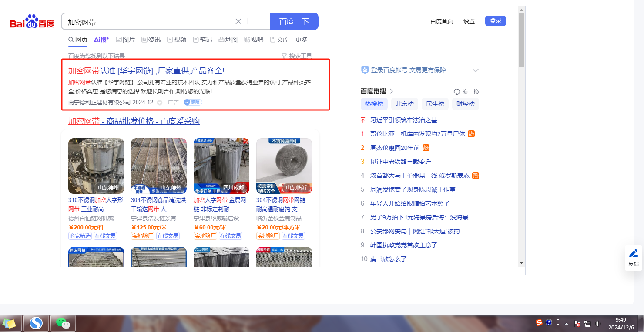This screenshot has height=332, width=644.
Task: Open the 山东临沂 wire mesh roll thumbnail
Action: pos(284,166)
